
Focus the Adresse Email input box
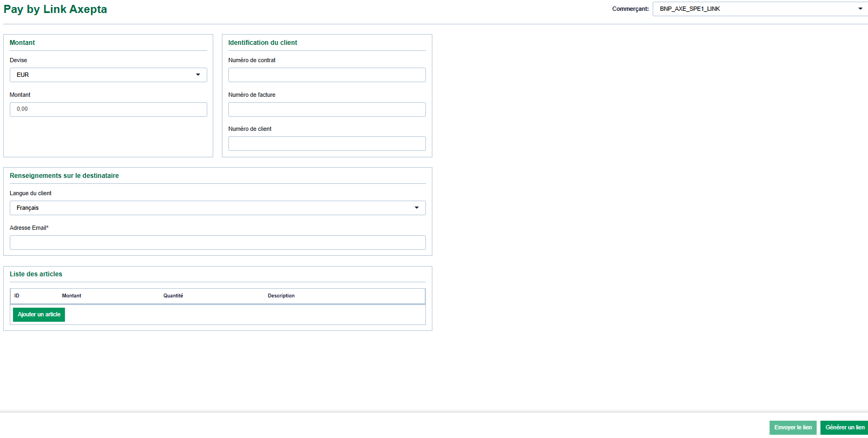pyautogui.click(x=218, y=242)
